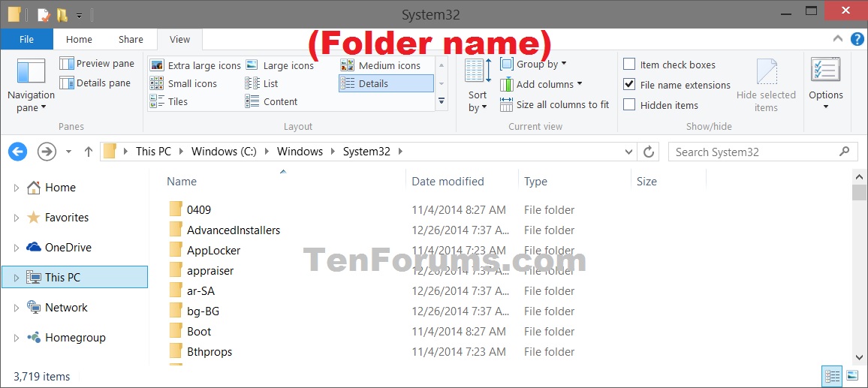Click Windows breadcrumb in address bar
The image size is (868, 388).
click(300, 152)
